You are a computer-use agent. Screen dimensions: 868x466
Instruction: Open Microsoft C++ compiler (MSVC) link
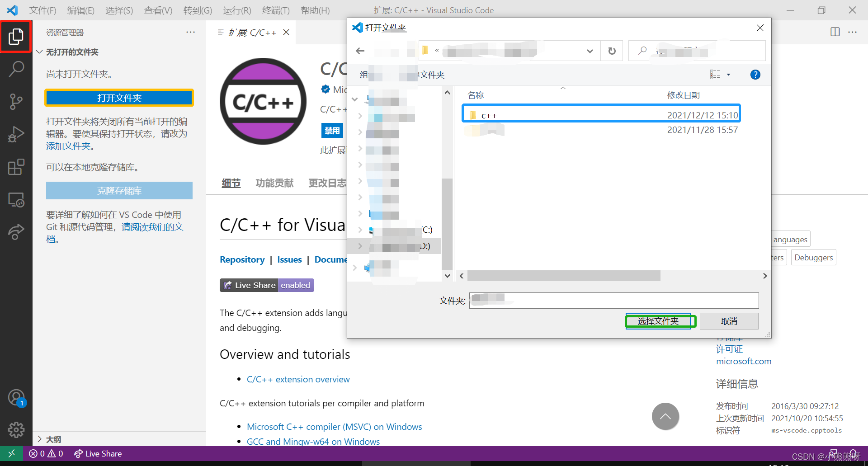334,427
